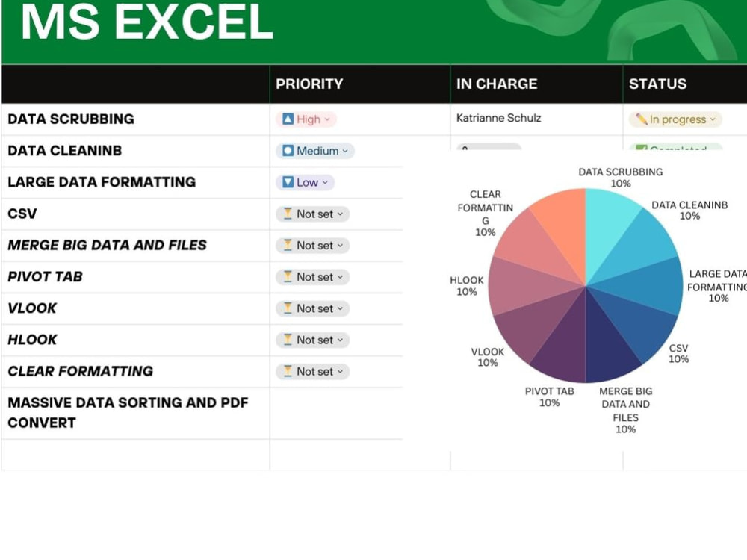747x560 pixels.
Task: Click the hourglass icon in VLOOK row
Action: pyautogui.click(x=288, y=308)
